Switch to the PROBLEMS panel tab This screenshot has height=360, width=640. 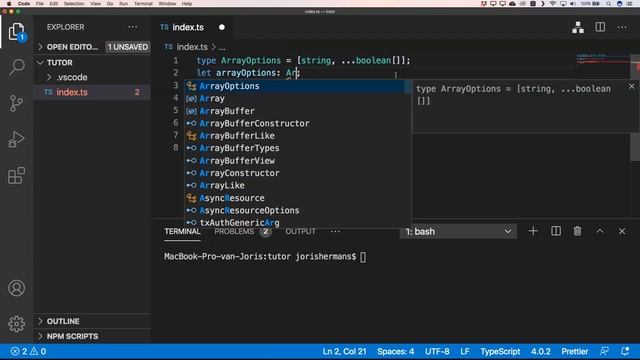pos(234,231)
